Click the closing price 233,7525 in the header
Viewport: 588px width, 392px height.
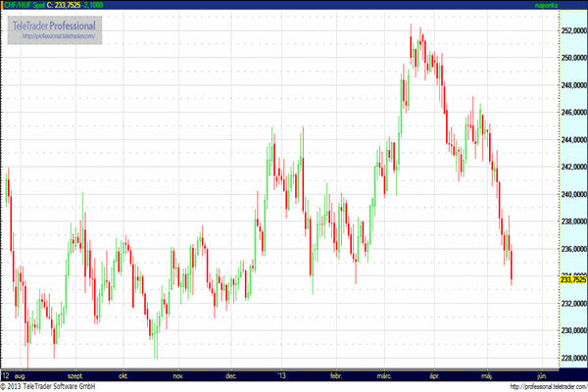pos(69,6)
